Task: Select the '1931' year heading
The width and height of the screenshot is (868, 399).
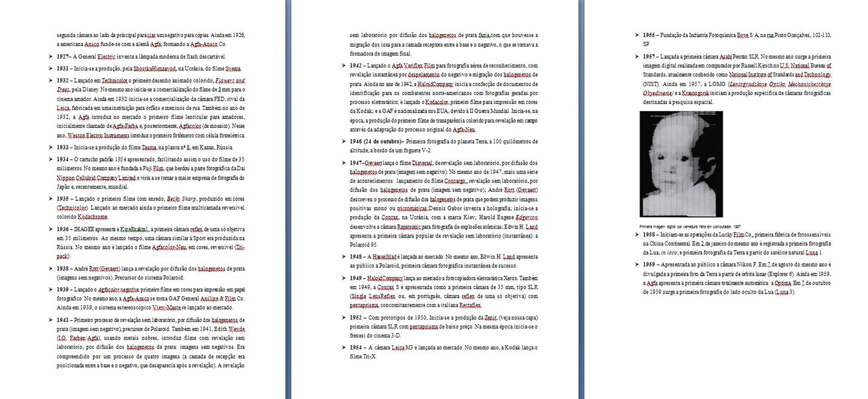Action: (x=63, y=68)
